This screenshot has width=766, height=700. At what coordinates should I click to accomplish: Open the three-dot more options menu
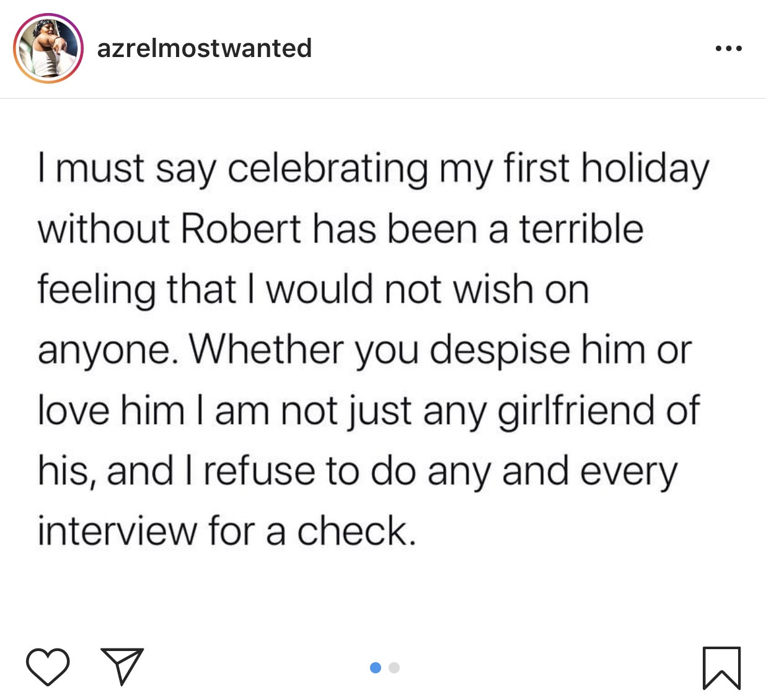(x=728, y=48)
